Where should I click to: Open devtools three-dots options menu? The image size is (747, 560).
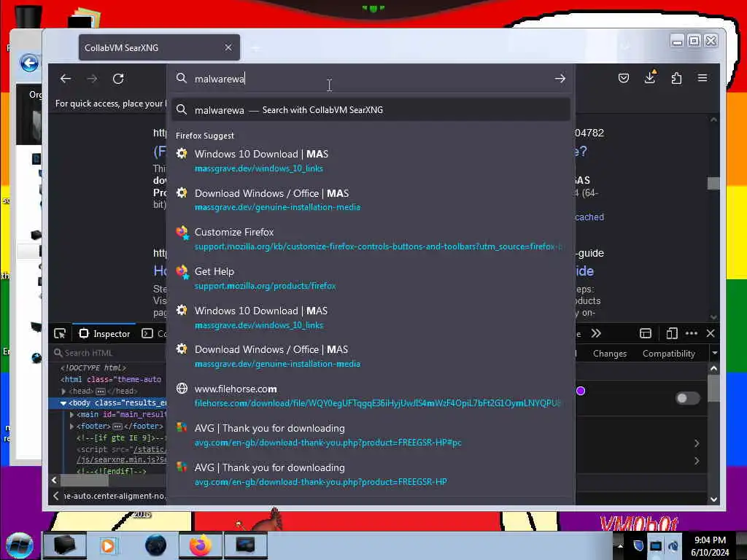point(692,333)
